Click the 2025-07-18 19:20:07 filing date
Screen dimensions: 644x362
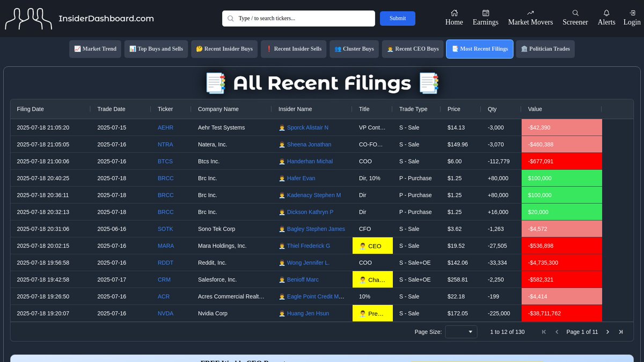tap(43, 313)
